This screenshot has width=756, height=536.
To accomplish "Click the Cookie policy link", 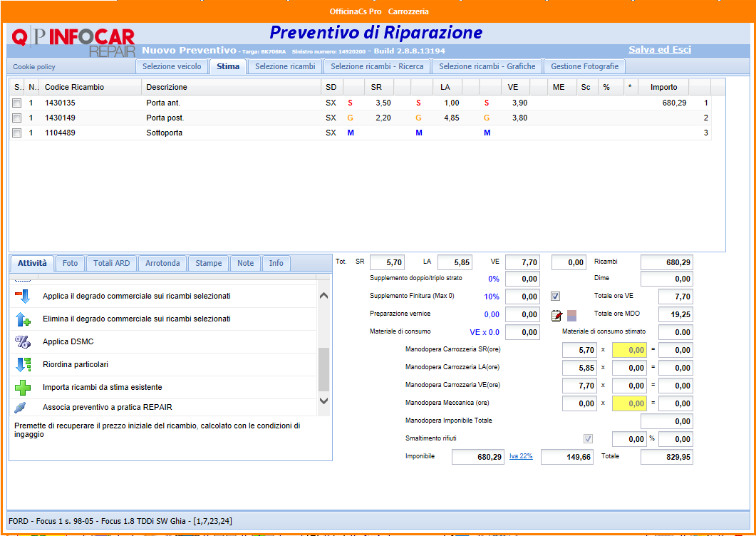I will pos(34,67).
